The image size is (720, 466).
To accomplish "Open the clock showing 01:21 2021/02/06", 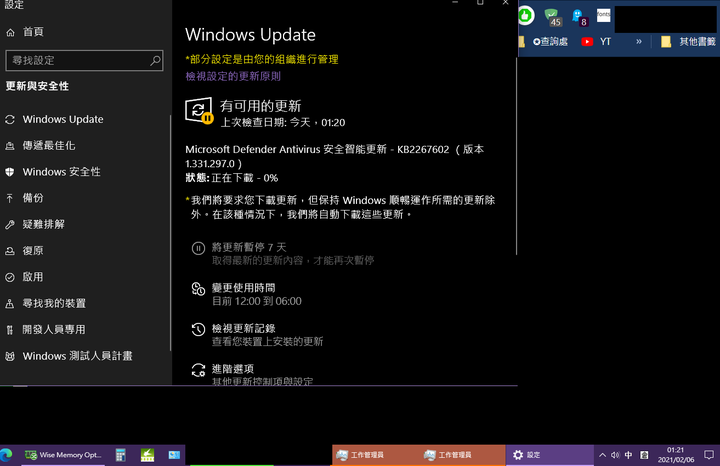I will point(675,455).
